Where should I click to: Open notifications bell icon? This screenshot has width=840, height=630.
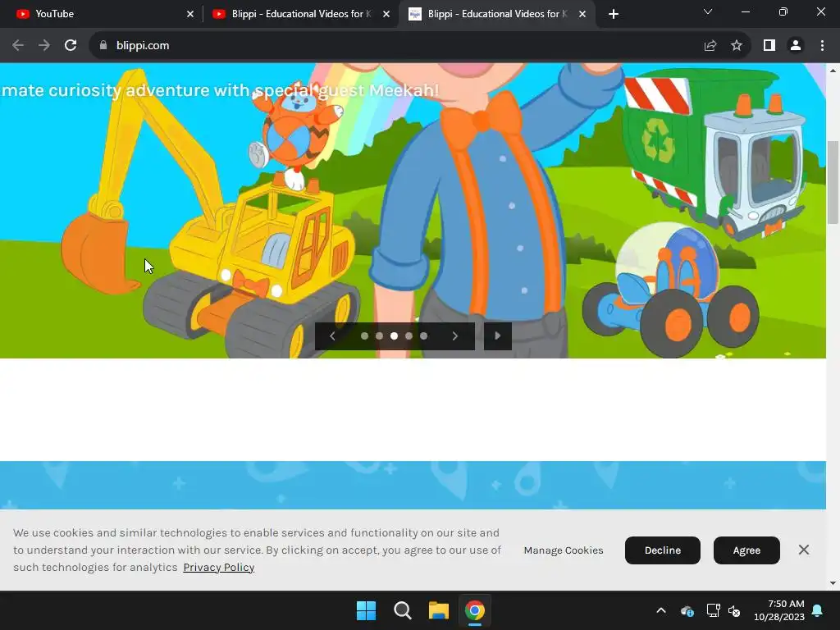[818, 610]
